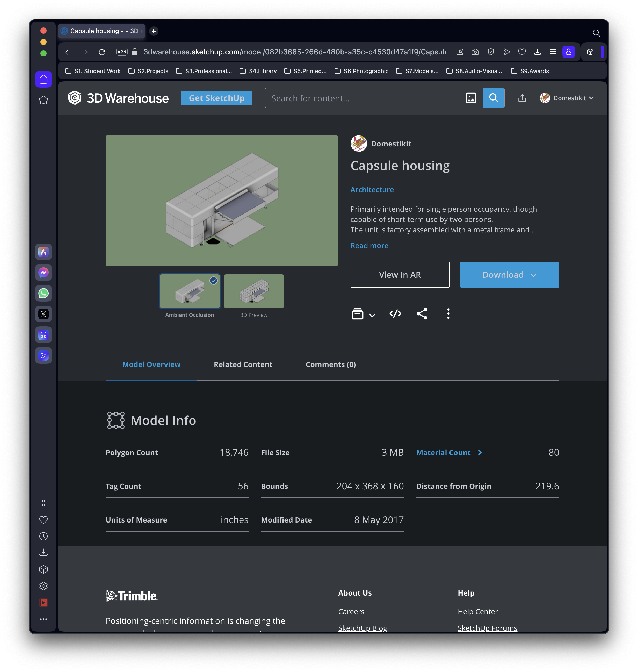
Task: Open a new browser tab
Action: coord(154,31)
